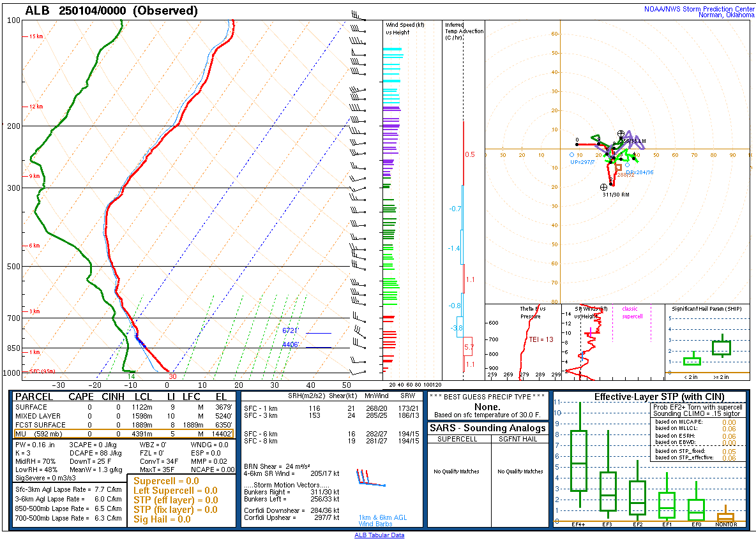756x541 pixels.
Task: Click the 'Wind Speed (kt) vs Height' label
Action: (405, 29)
